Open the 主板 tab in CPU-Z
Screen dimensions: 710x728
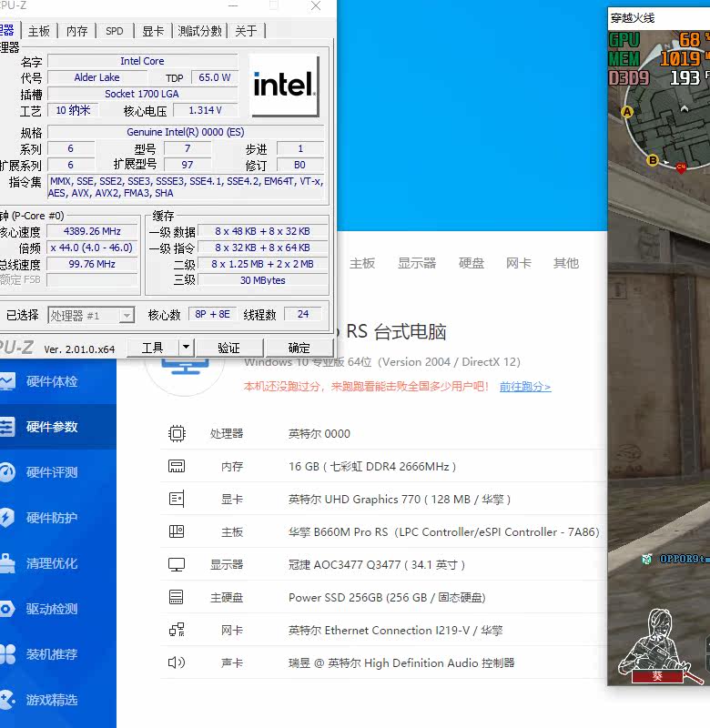(x=39, y=31)
